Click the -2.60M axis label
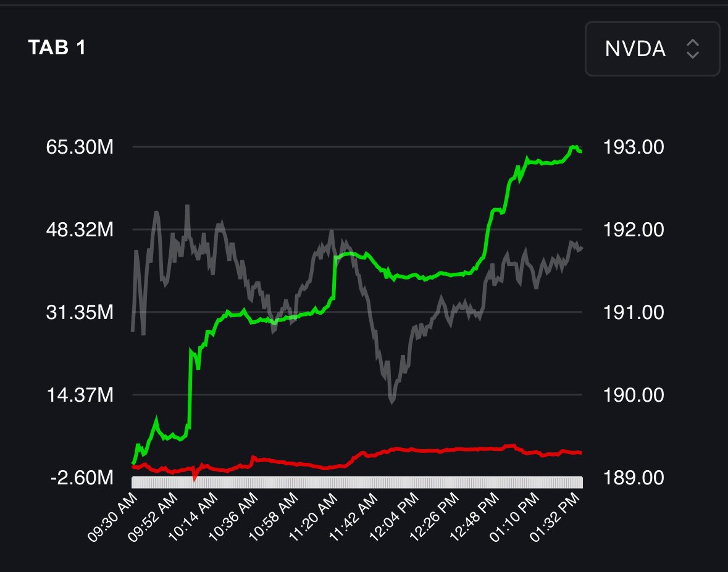Screen dimensions: 728x572 click(x=81, y=477)
